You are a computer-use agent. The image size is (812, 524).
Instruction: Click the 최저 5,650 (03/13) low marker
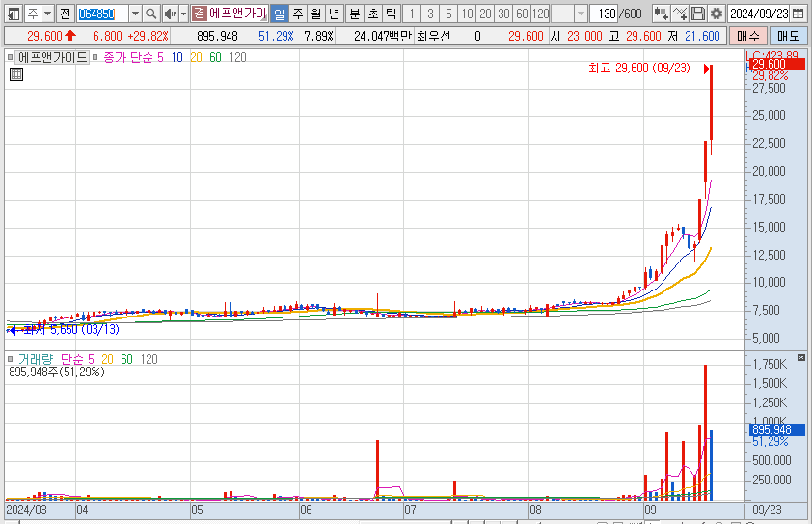[x=71, y=329]
